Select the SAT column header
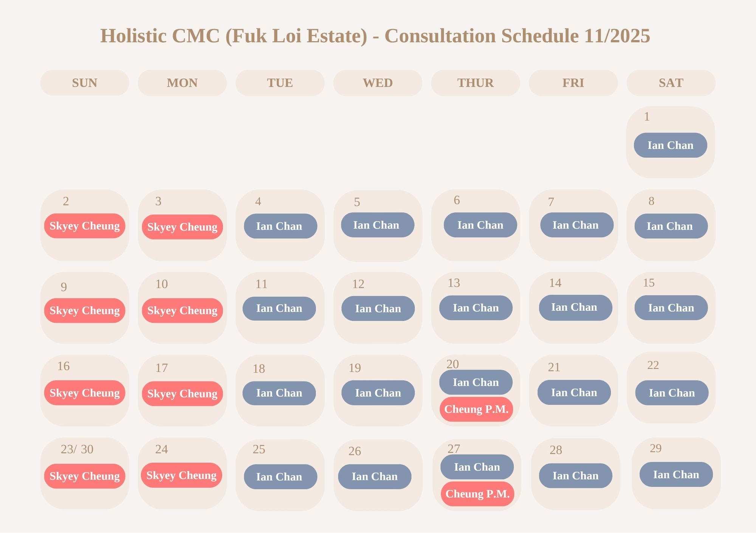The image size is (756, 533). 671,83
